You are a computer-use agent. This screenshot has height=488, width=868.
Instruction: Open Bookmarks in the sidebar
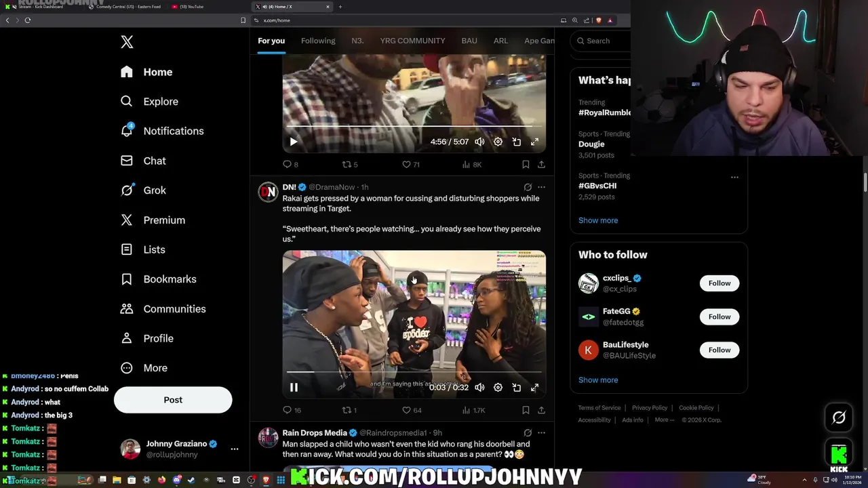coord(159,279)
